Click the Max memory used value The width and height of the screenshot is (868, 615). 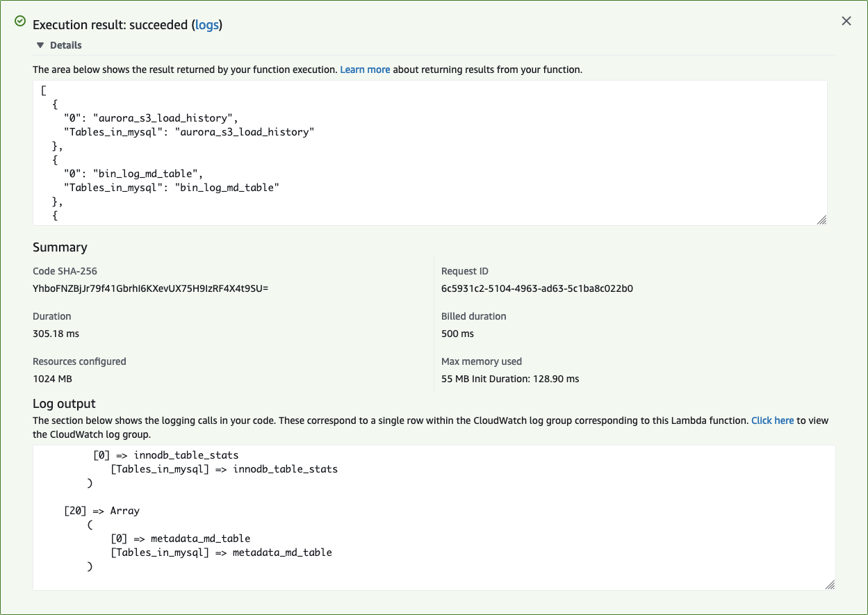tap(510, 379)
